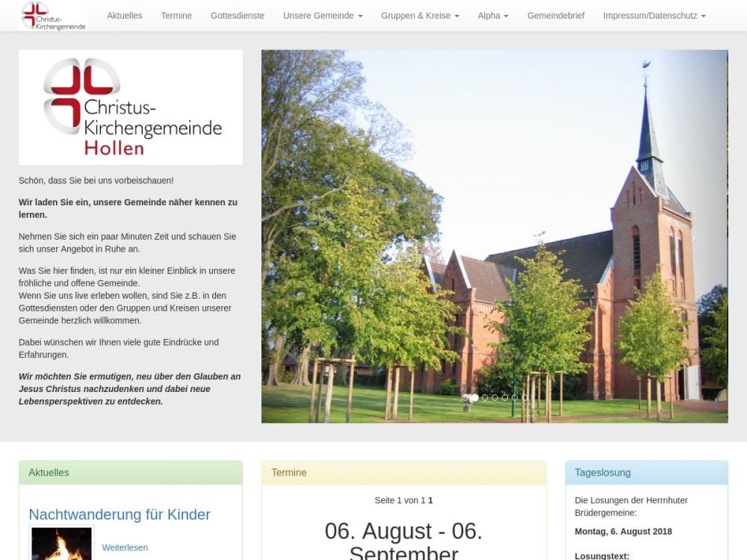Click the small Christus-Kirchengemeinde logo in navbar

pos(53,16)
